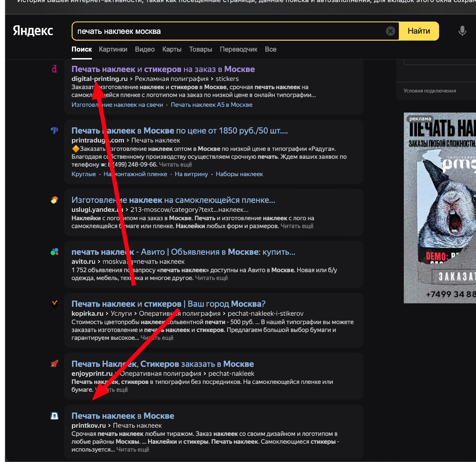Click uslugi.yandex.ru favicon
Image resolution: width=476 pixels, height=462 pixels.
coord(54,200)
